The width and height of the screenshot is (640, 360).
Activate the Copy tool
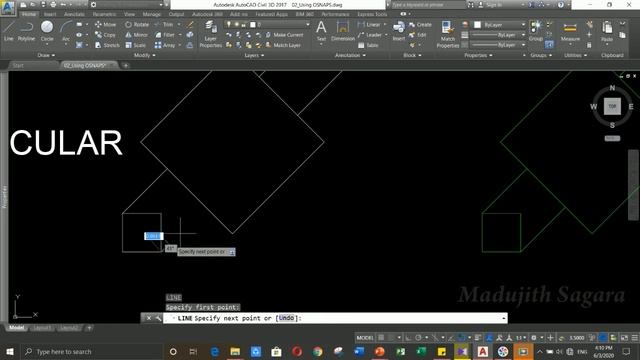(105, 35)
